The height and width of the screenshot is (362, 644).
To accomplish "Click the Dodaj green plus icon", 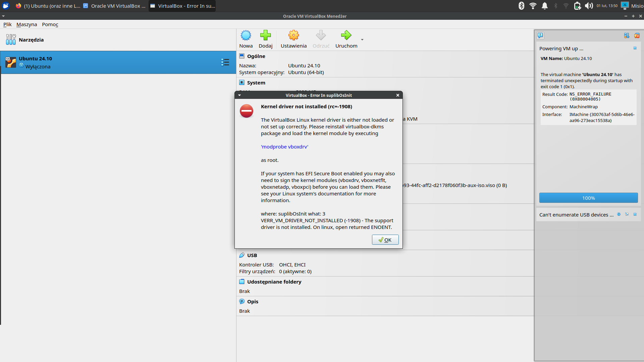I will [265, 35].
